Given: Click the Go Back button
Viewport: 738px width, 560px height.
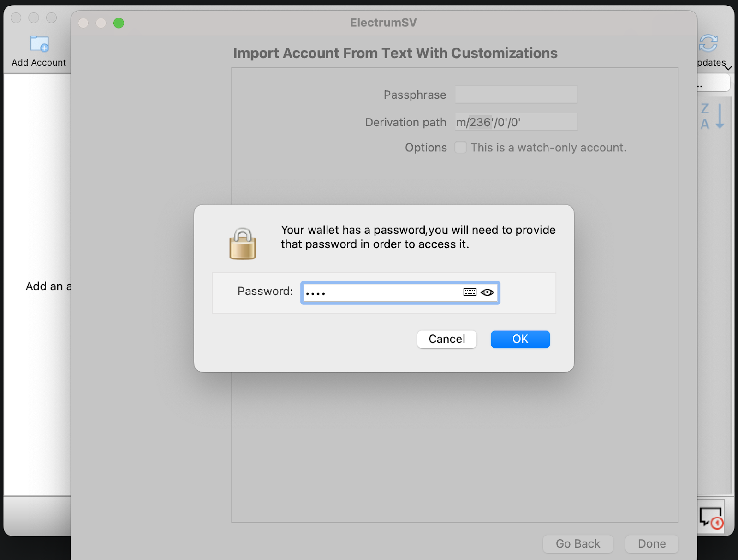Looking at the screenshot, I should (x=578, y=544).
